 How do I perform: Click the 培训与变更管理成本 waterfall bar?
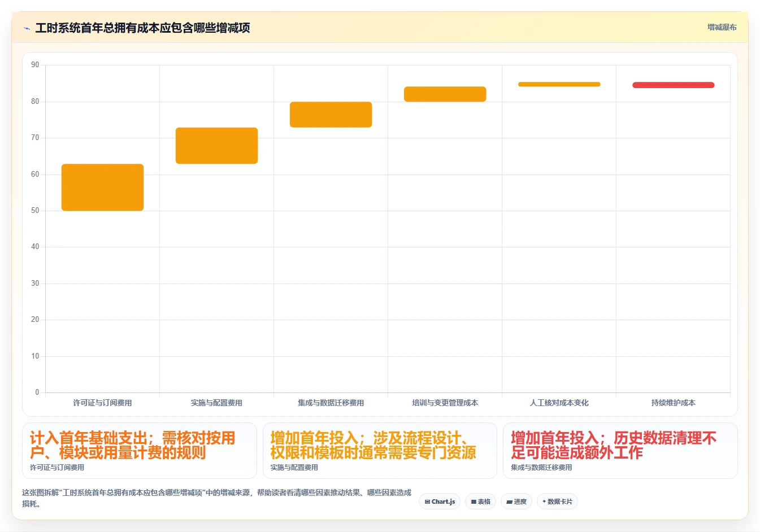coord(445,94)
